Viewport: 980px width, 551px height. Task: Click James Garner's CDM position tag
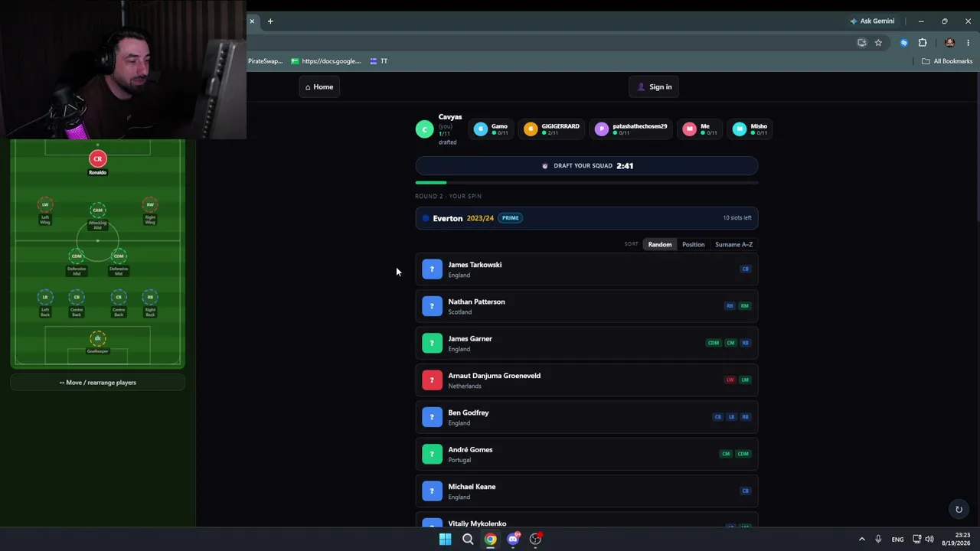pyautogui.click(x=714, y=343)
